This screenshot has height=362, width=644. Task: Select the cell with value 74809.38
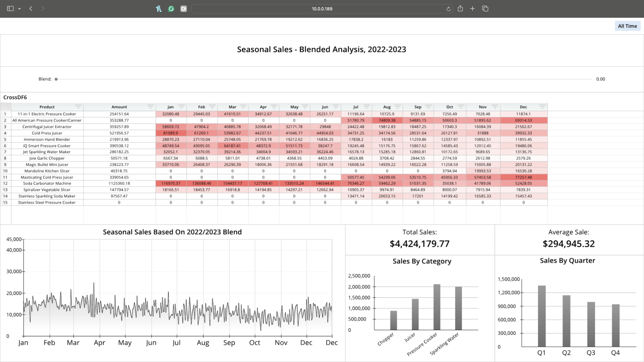pos(387,120)
